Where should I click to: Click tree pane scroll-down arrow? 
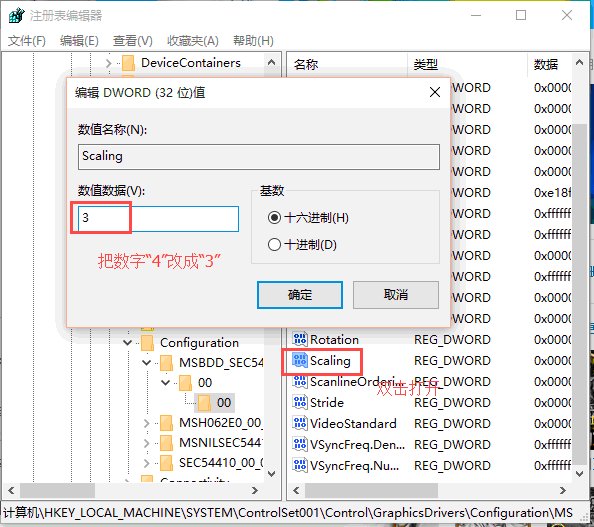pos(272,473)
